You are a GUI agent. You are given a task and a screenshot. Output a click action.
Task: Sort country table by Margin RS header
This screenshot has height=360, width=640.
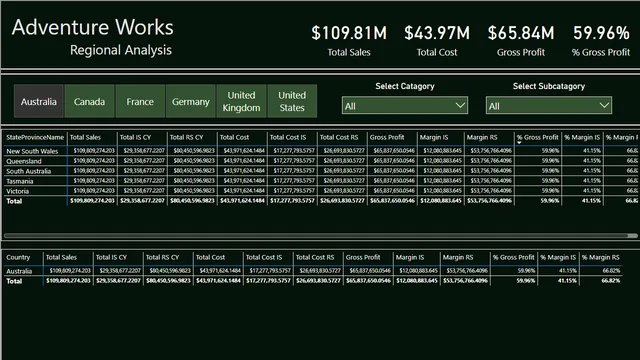tap(458, 258)
